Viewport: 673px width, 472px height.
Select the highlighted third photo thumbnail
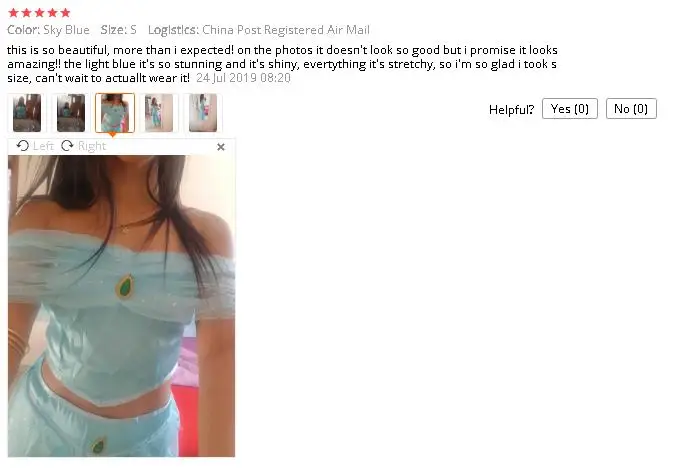point(115,113)
